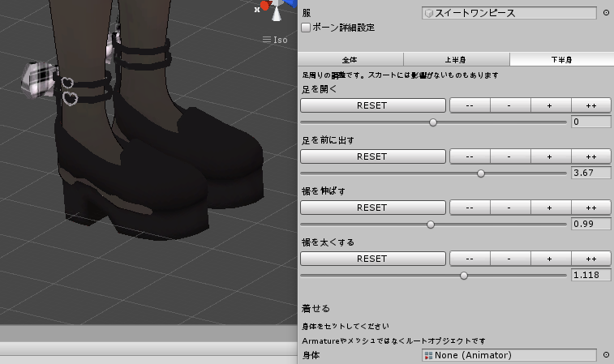This screenshot has height=364, width=614.
Task: Reset 裾を太くする value
Action: pos(373,259)
